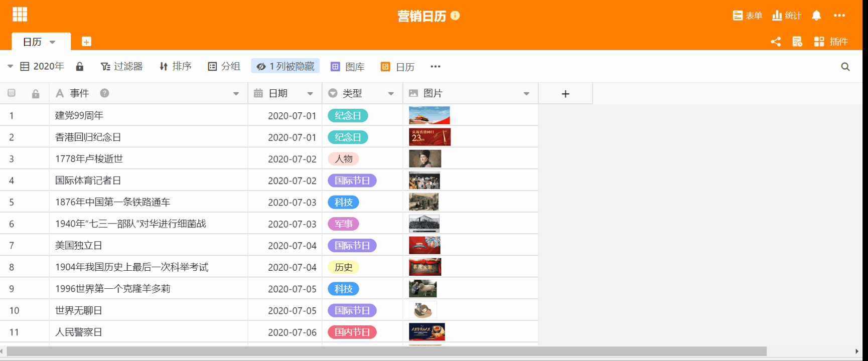This screenshot has height=361, width=868.
Task: Click the 国内节日 tag in row 11
Action: pyautogui.click(x=352, y=332)
